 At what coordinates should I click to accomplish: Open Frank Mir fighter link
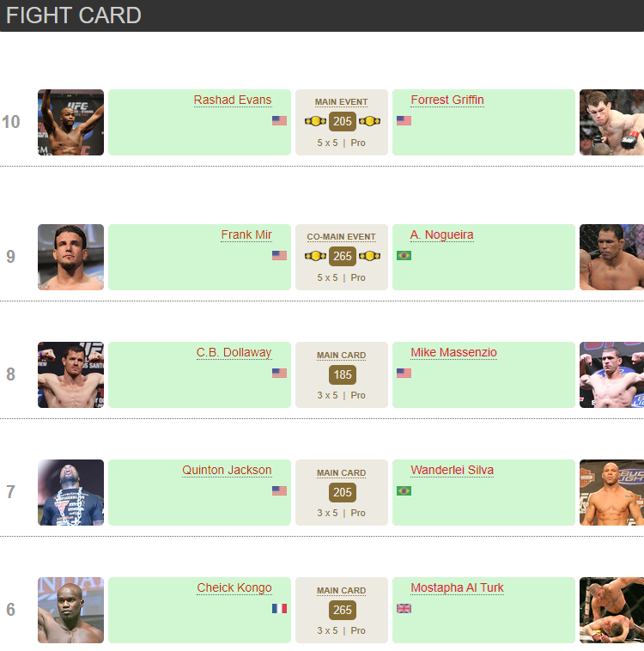246,234
